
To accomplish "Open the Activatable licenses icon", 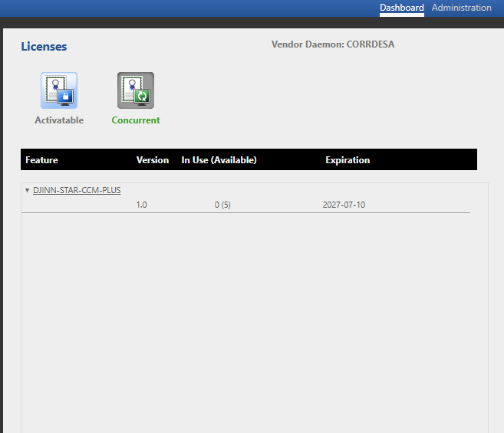I will [59, 90].
